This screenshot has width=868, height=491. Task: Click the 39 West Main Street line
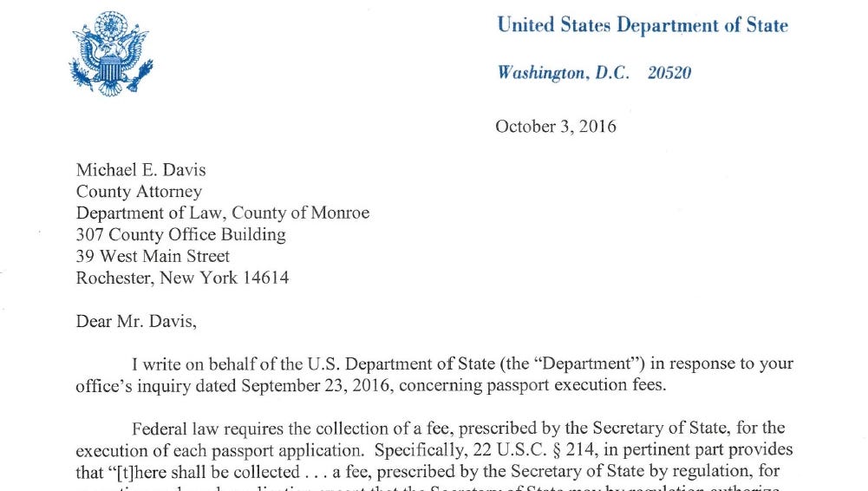coord(153,256)
